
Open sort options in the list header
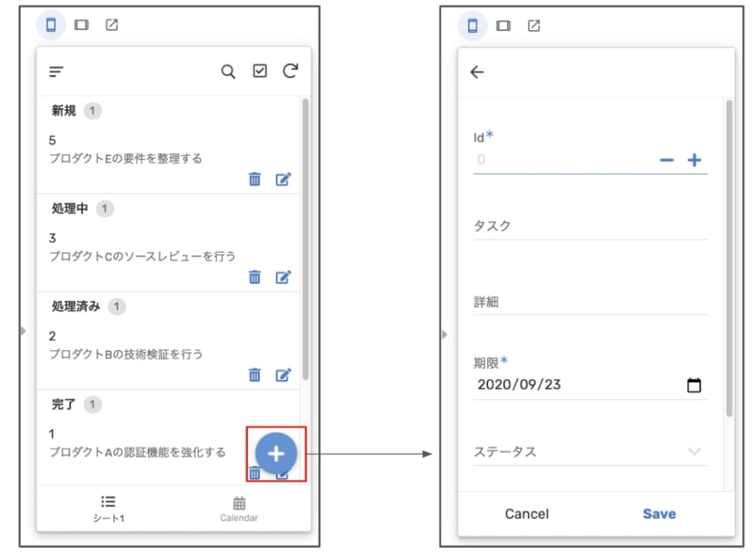[x=54, y=72]
